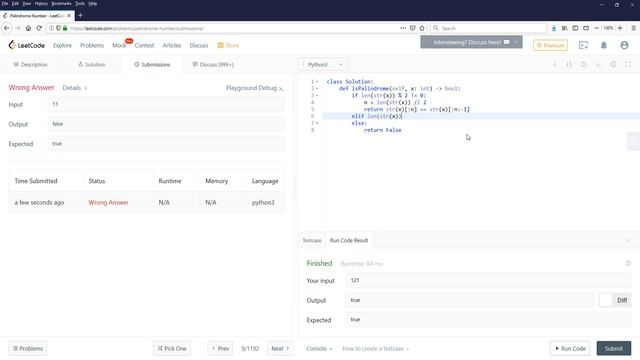Submit the solution with Submit button
This screenshot has width=640, height=360.
pos(613,349)
